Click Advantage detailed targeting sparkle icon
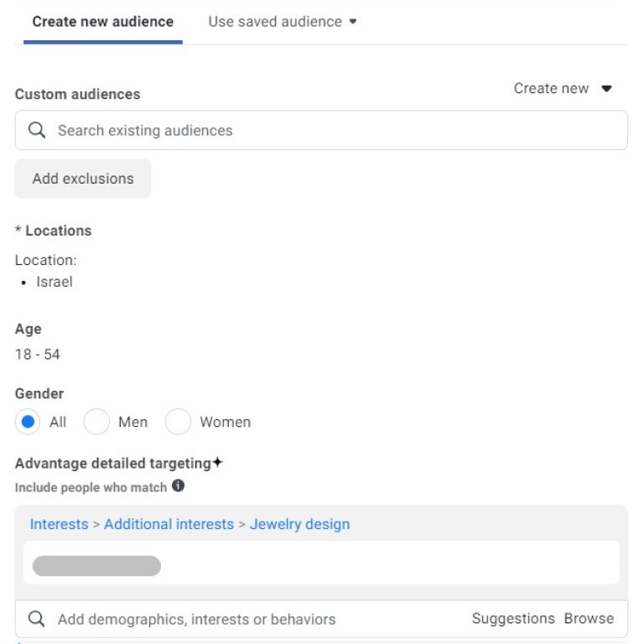The height and width of the screenshot is (644, 644). click(x=218, y=463)
